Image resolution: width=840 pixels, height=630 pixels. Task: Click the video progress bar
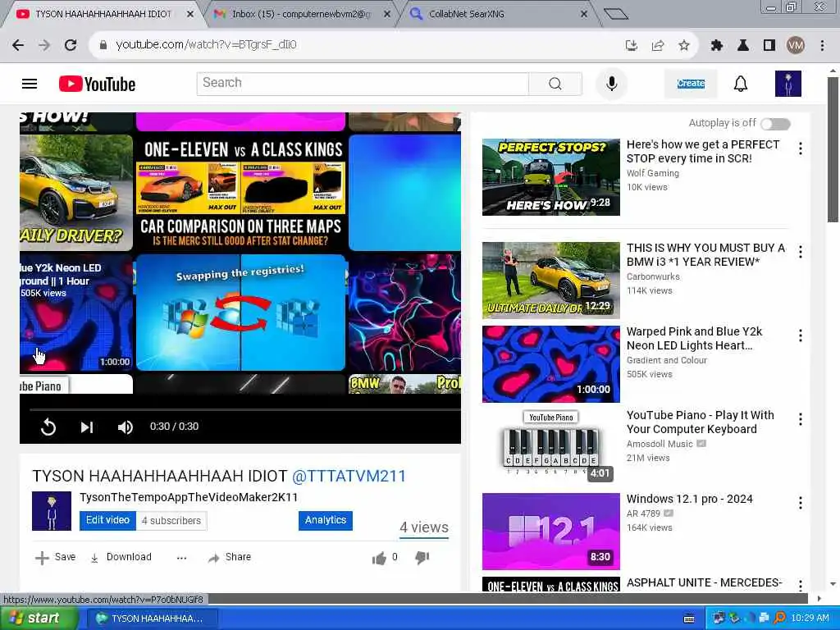[244, 410]
